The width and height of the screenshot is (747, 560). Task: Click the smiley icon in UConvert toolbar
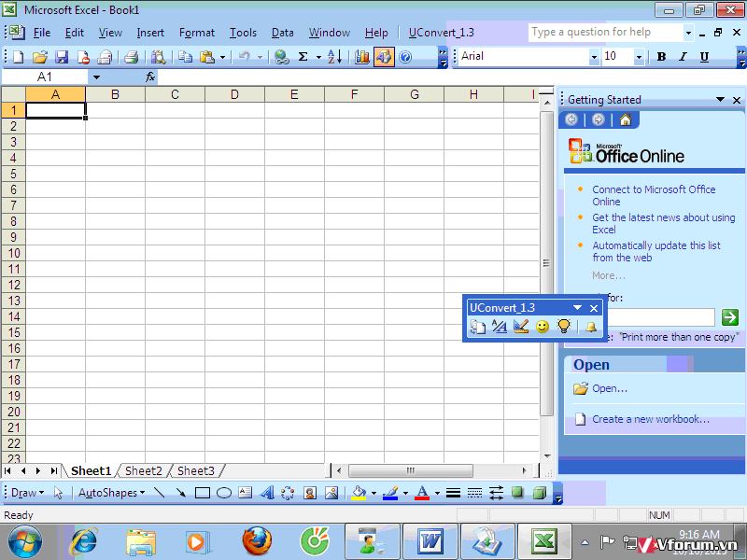tap(543, 327)
